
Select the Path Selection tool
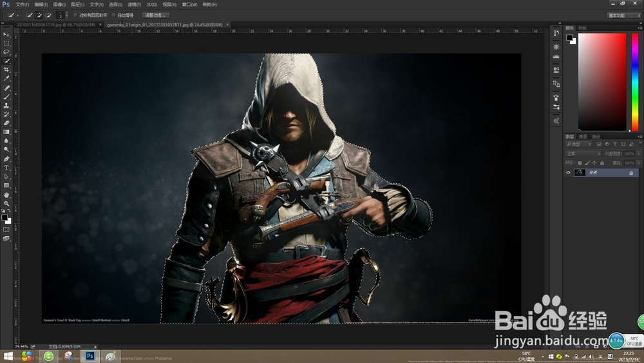[6, 177]
